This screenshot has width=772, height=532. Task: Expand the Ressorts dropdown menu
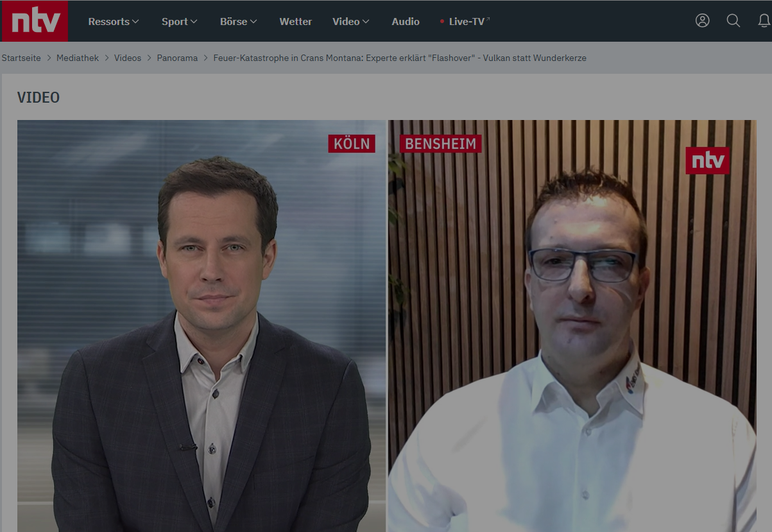click(113, 21)
